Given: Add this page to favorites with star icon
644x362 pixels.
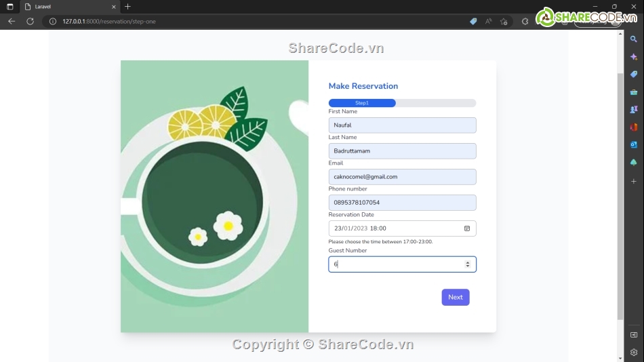Looking at the screenshot, I should click(504, 22).
